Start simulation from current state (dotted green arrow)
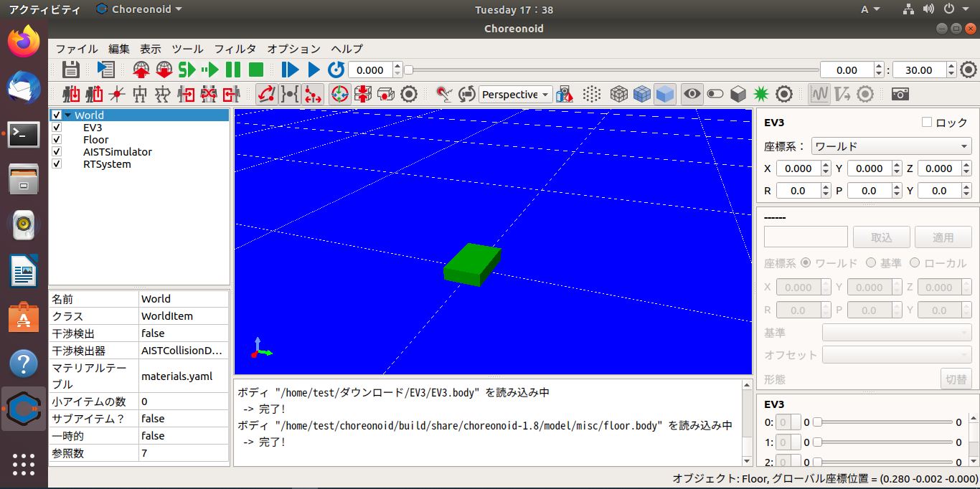The width and height of the screenshot is (980, 489). 210,70
